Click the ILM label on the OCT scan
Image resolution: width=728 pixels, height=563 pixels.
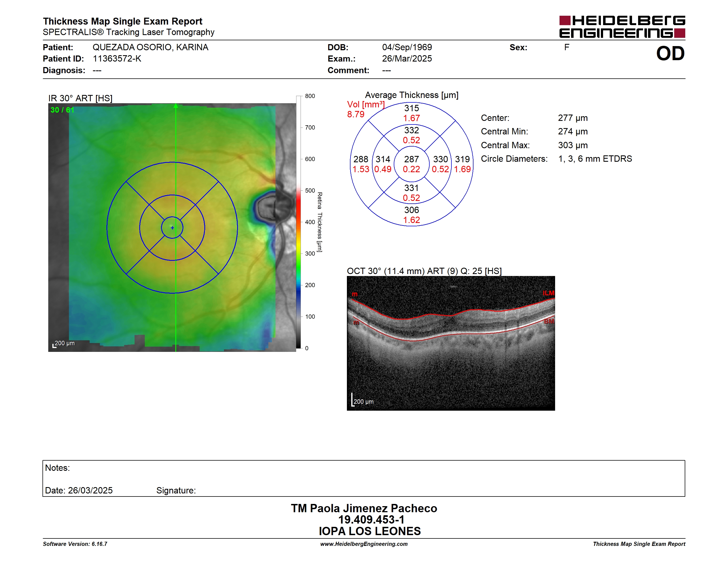[548, 293]
